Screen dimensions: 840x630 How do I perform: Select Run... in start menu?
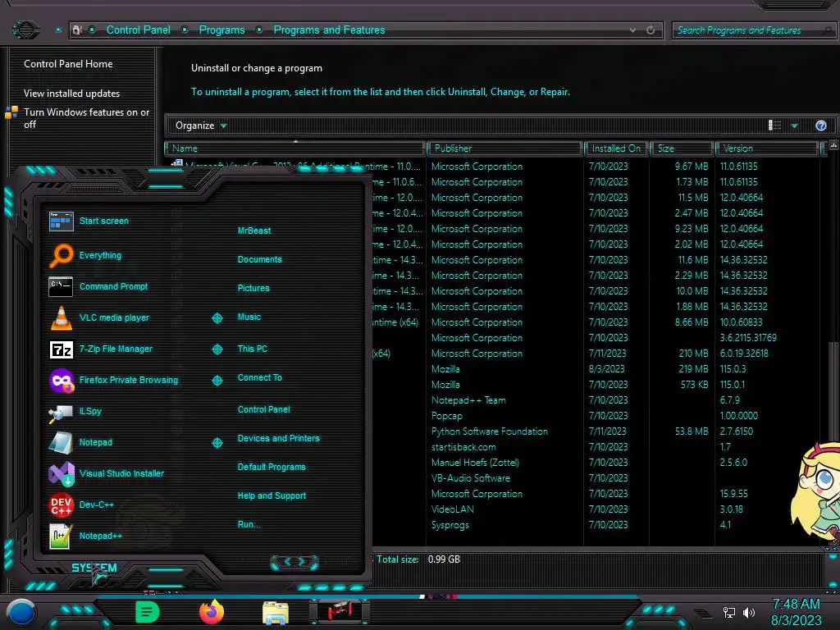pos(249,524)
